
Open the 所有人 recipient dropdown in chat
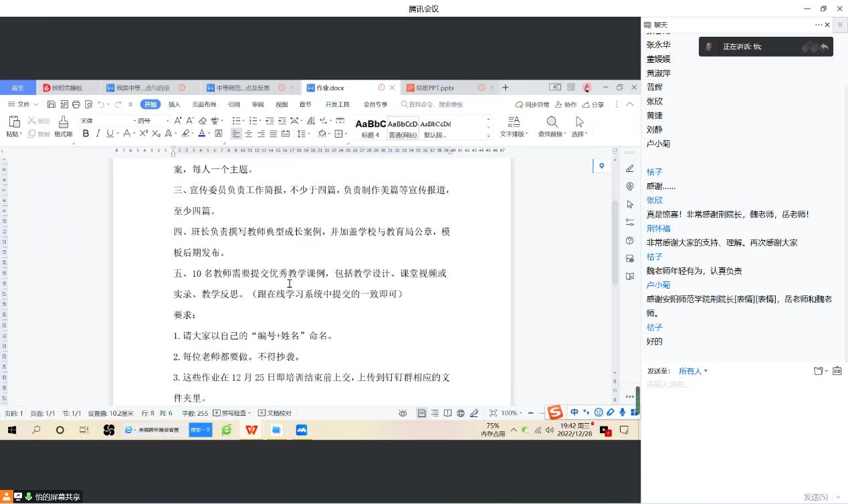pos(693,371)
